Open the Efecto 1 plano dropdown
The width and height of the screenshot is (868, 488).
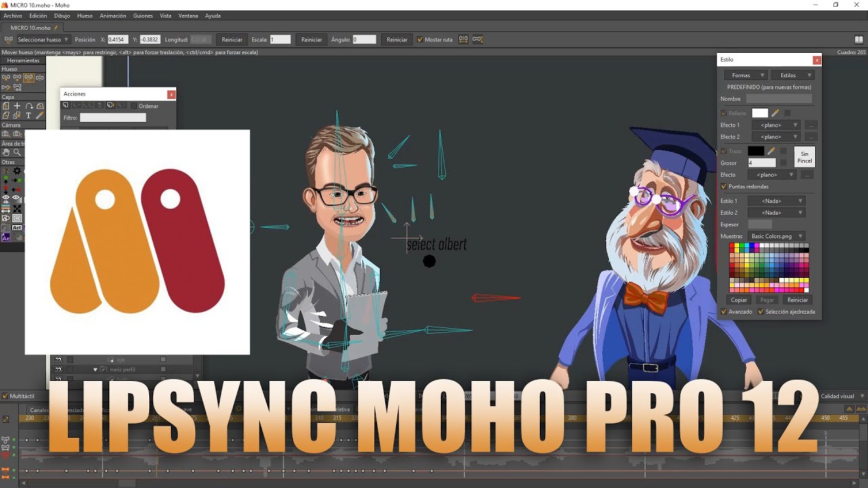pyautogui.click(x=776, y=125)
